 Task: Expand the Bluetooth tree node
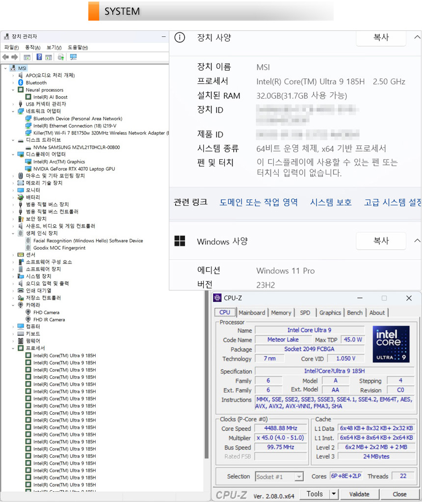tap(13, 82)
